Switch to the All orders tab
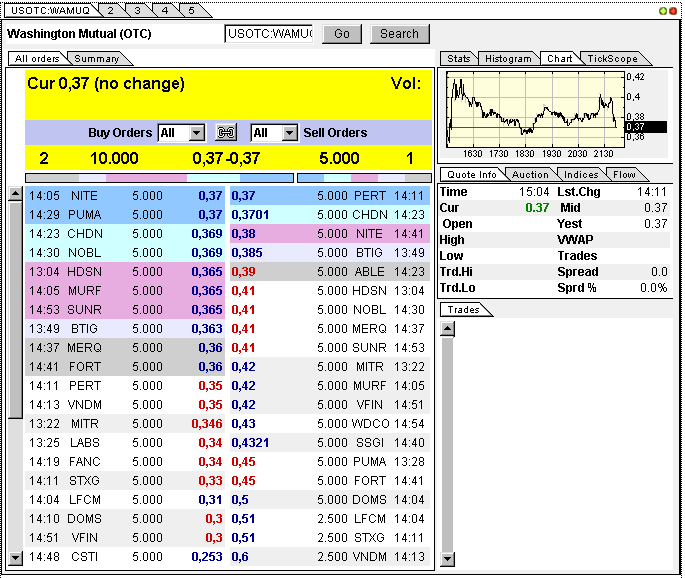This screenshot has height=578, width=685. tap(37, 59)
